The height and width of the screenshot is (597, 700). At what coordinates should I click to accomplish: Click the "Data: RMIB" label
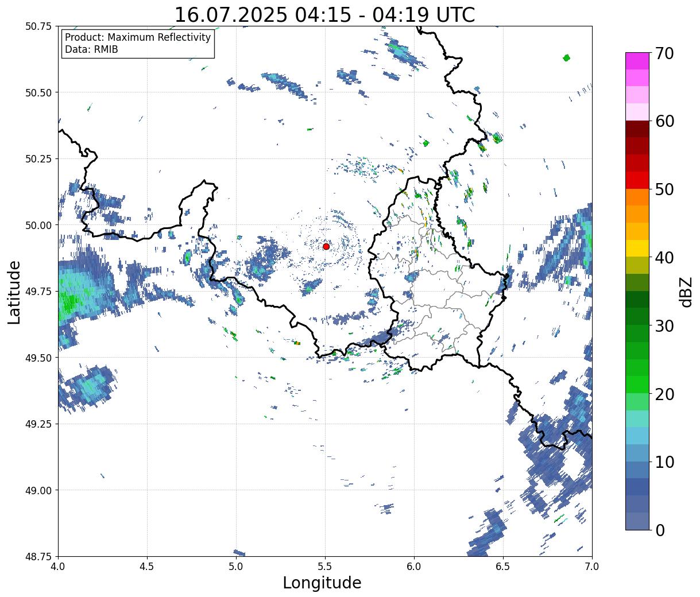click(x=91, y=50)
